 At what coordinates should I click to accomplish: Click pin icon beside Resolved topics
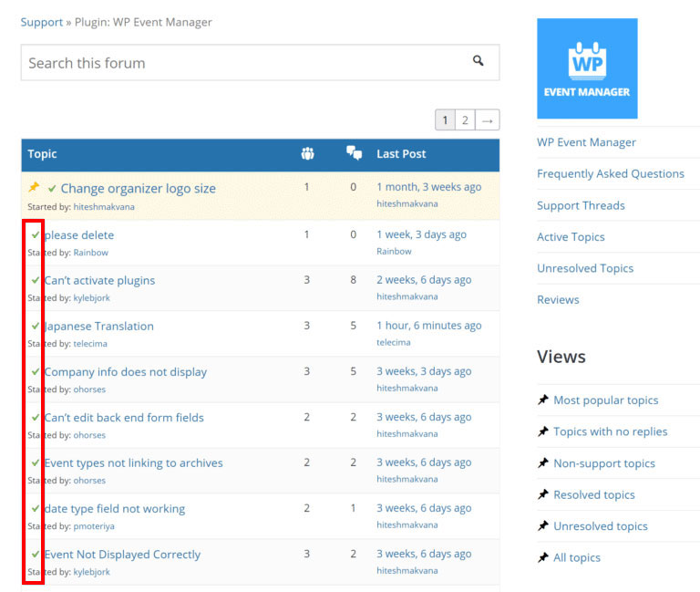point(543,494)
